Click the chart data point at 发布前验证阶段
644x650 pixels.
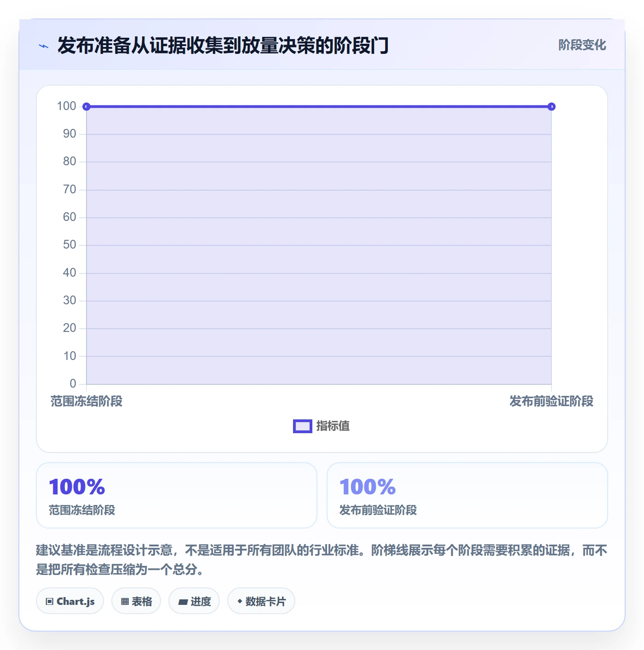tap(552, 107)
